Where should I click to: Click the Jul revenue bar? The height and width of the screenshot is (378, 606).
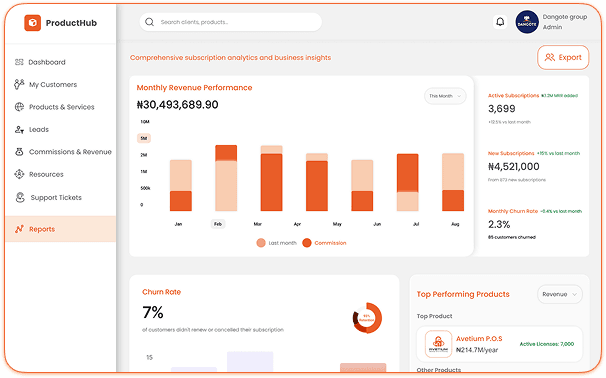click(x=408, y=182)
